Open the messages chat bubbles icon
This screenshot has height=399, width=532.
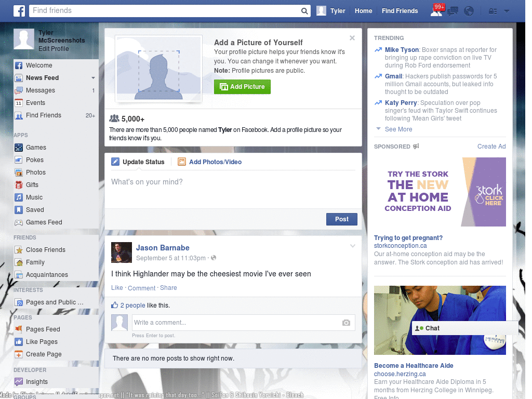pyautogui.click(x=453, y=11)
